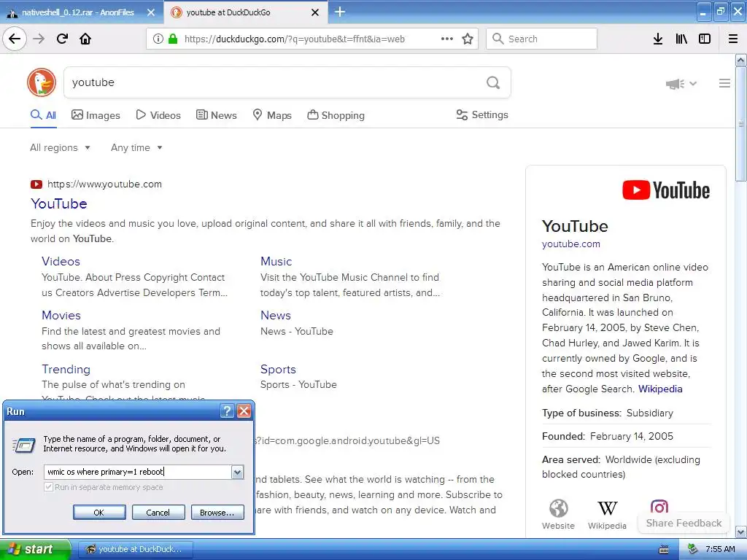Click the scrollbar down arrow
Viewport: 747px width, 560px height.
tap(740, 532)
